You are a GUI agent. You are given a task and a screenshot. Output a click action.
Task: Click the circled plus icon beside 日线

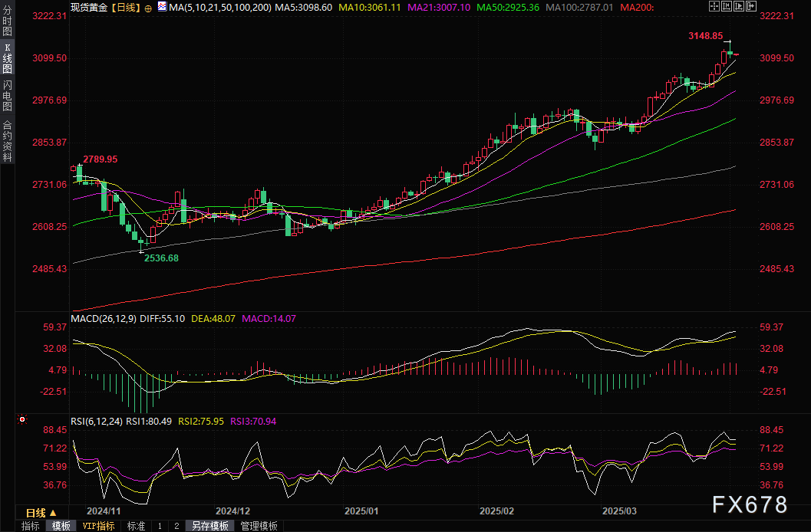(x=147, y=7)
